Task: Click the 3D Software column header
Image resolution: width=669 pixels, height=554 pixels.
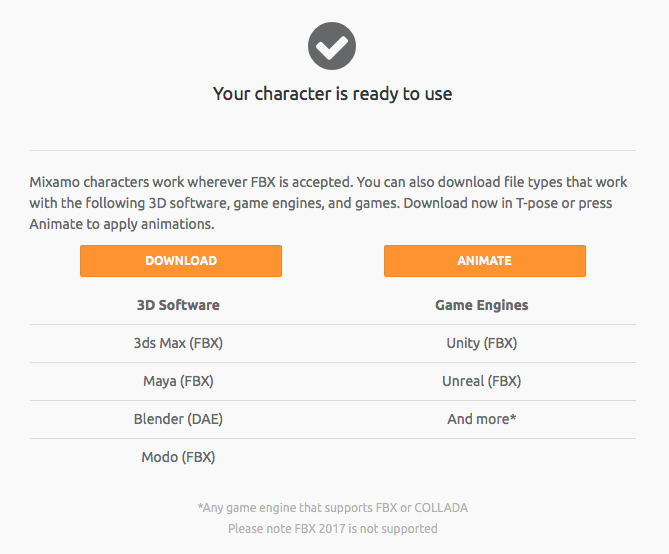Action: (178, 305)
